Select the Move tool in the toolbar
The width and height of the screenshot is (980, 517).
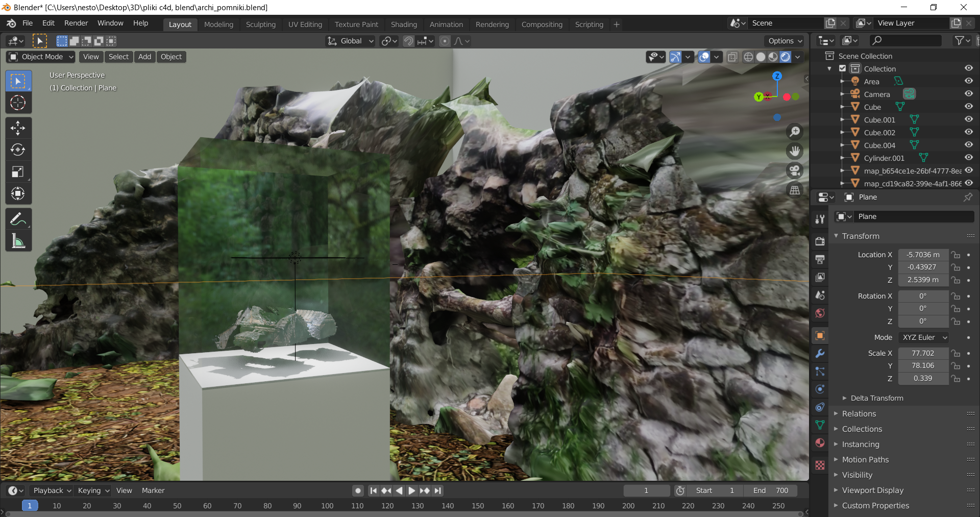point(18,128)
